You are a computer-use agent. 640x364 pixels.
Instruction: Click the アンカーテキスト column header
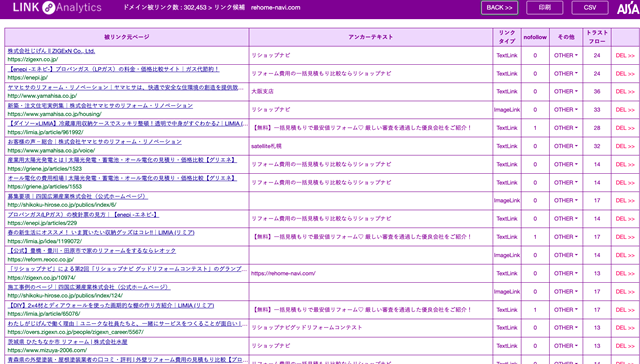click(x=371, y=37)
